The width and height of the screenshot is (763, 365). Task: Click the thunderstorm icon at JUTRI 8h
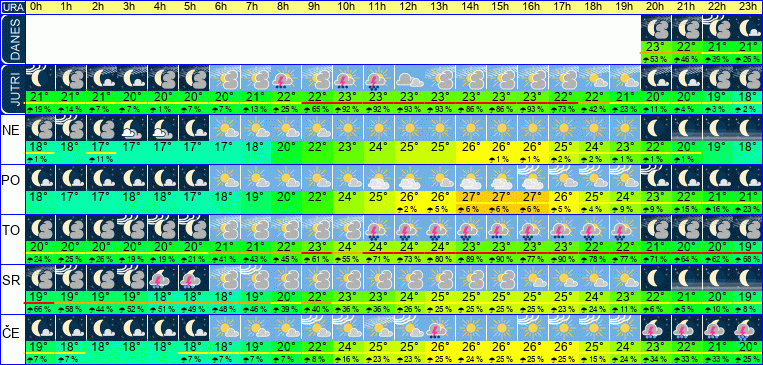pos(286,78)
